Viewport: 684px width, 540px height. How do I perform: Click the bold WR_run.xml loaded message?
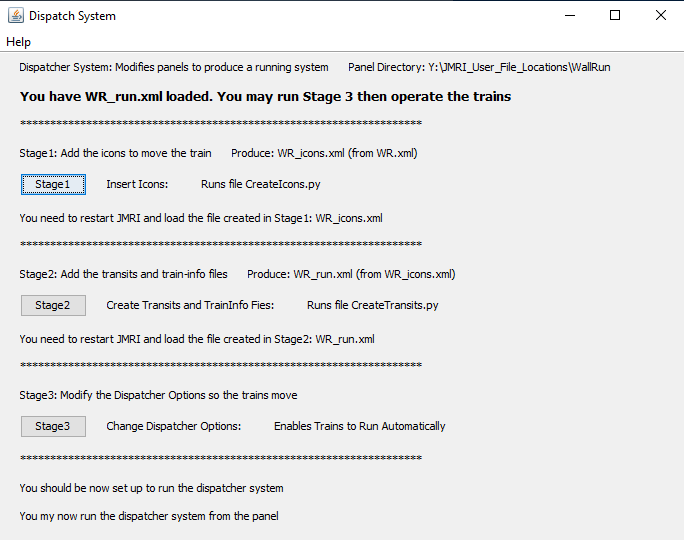point(265,97)
